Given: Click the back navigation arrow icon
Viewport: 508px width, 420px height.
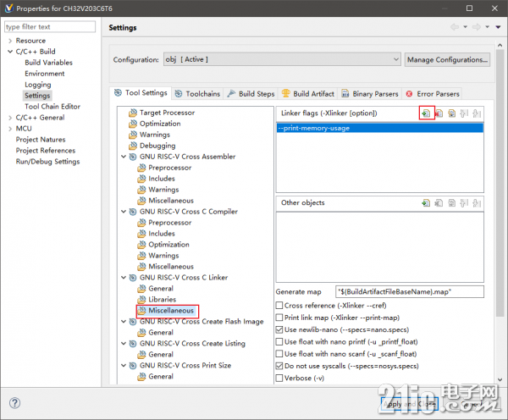Looking at the screenshot, I should (455, 27).
